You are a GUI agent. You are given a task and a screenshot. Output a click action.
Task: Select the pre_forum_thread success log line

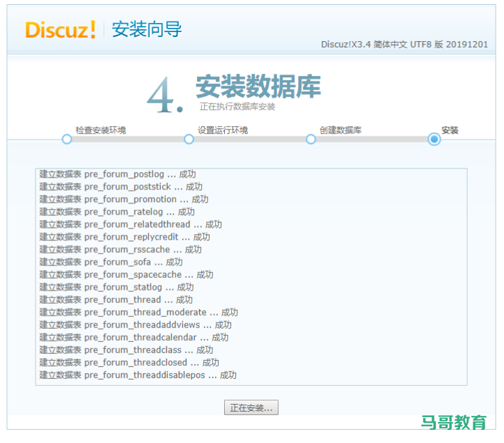click(x=116, y=300)
